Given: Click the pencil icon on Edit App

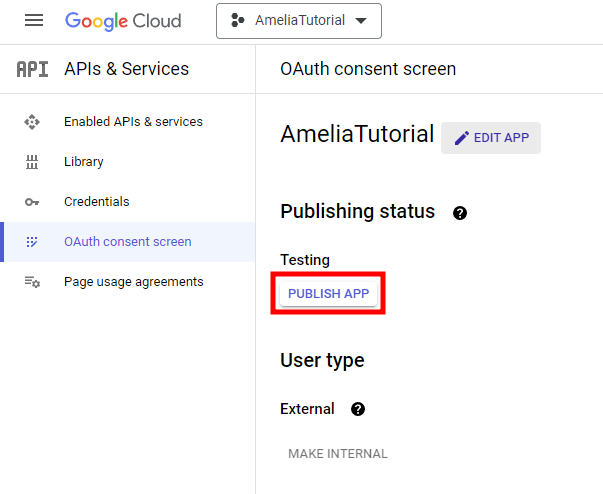Looking at the screenshot, I should point(462,138).
